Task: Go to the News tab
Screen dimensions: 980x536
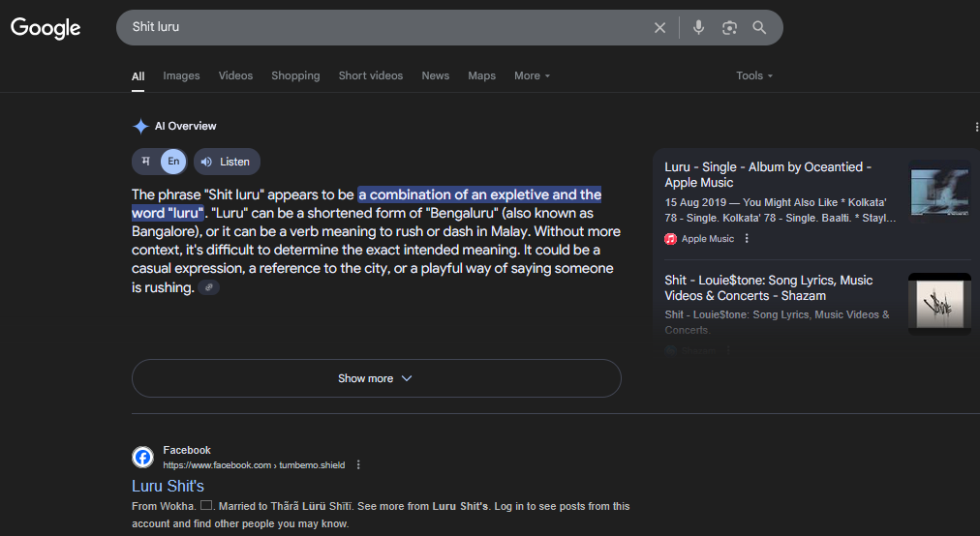Action: (x=435, y=75)
